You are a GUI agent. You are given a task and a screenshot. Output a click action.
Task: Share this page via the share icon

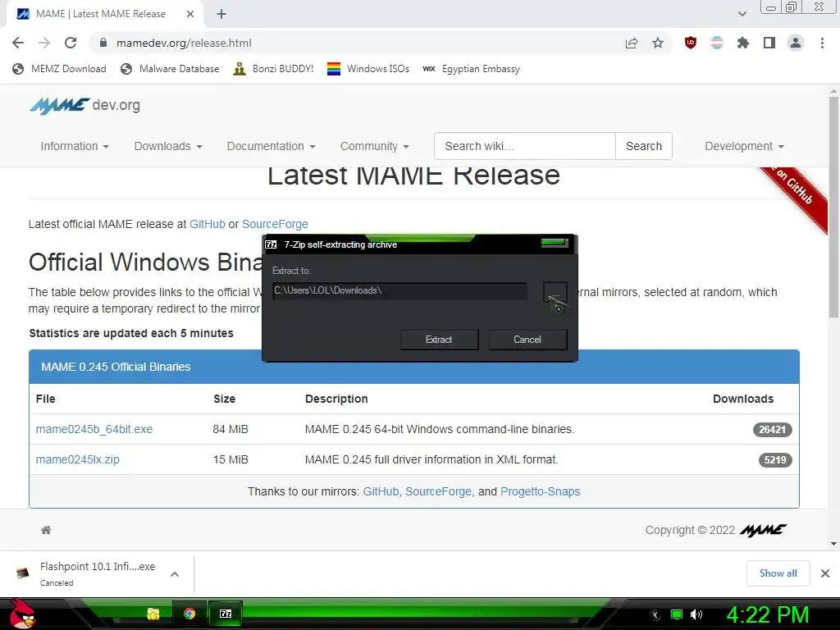tap(632, 43)
